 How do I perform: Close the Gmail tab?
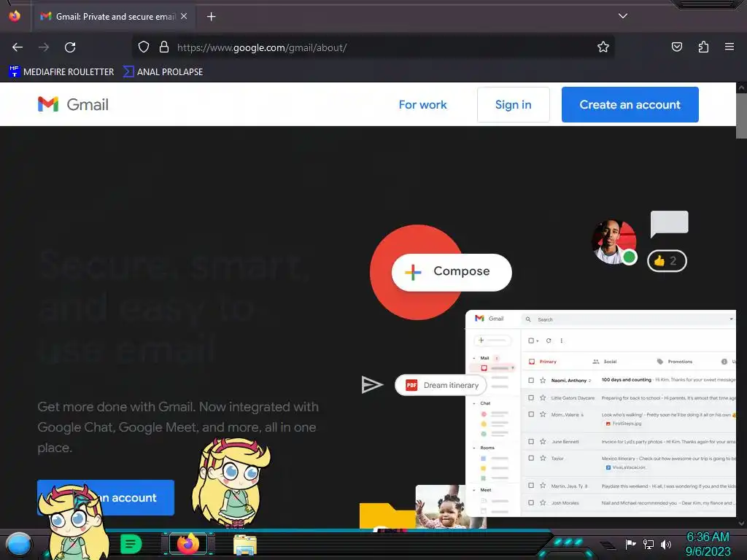coord(184,16)
